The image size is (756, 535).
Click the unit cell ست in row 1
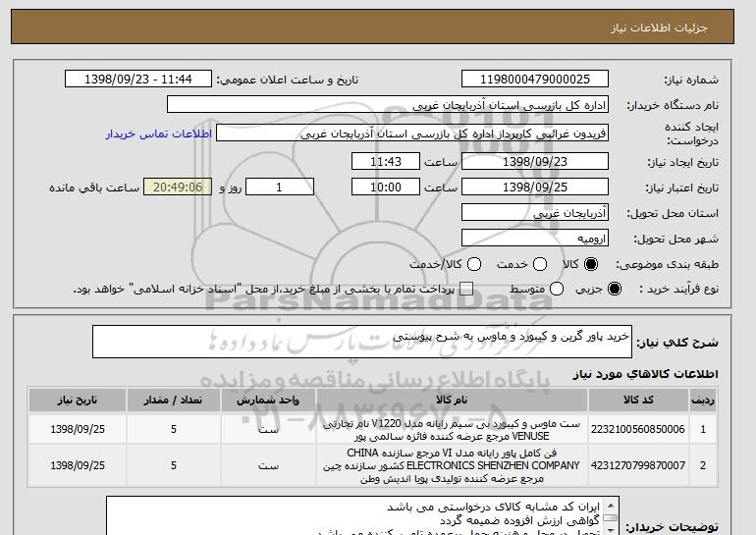pyautogui.click(x=268, y=429)
